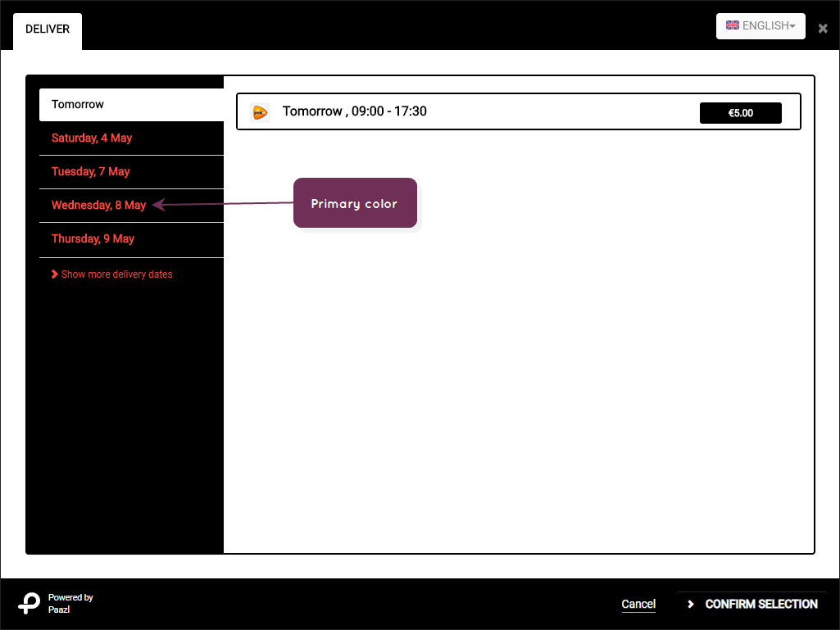
Task: Open the DELIVER tab
Action: pyautogui.click(x=48, y=31)
